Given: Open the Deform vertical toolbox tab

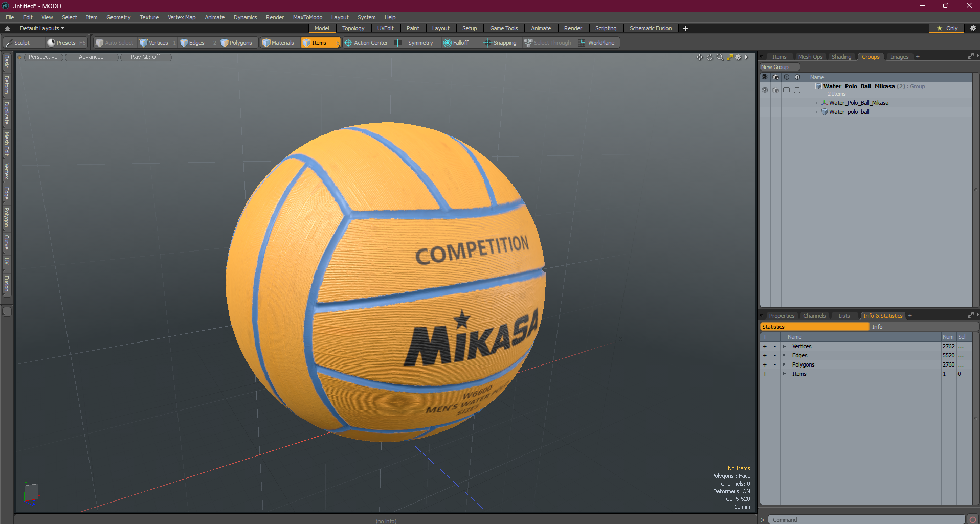Looking at the screenshot, I should (6, 85).
